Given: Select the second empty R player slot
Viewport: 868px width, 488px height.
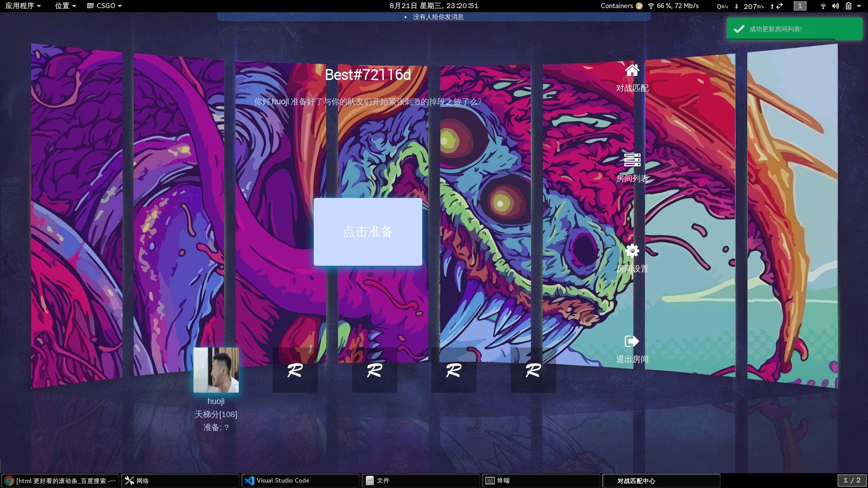Looking at the screenshot, I should click(375, 370).
